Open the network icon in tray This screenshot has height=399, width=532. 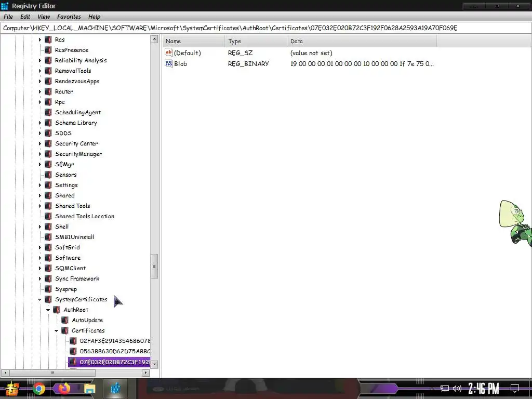click(445, 389)
